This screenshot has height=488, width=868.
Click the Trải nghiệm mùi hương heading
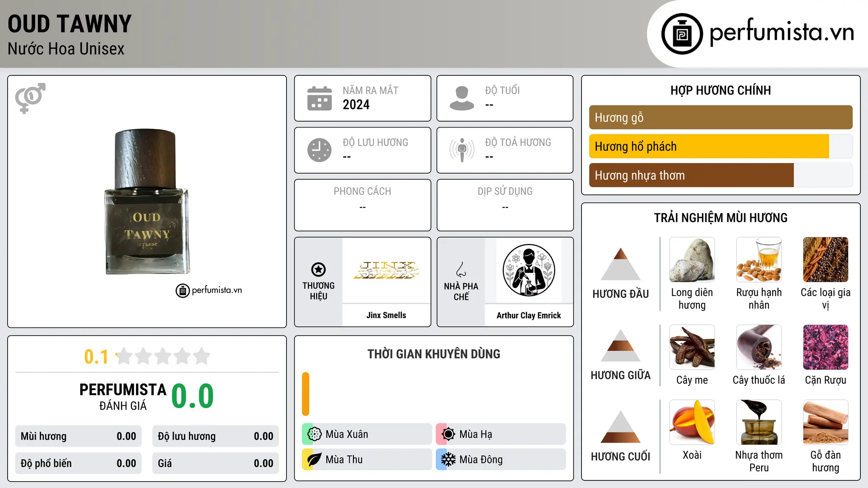tap(721, 218)
